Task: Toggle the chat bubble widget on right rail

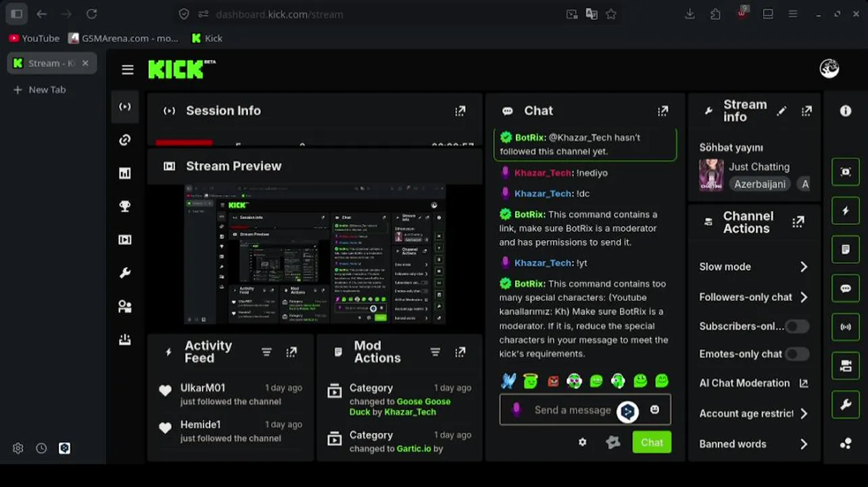Action: pos(846,289)
